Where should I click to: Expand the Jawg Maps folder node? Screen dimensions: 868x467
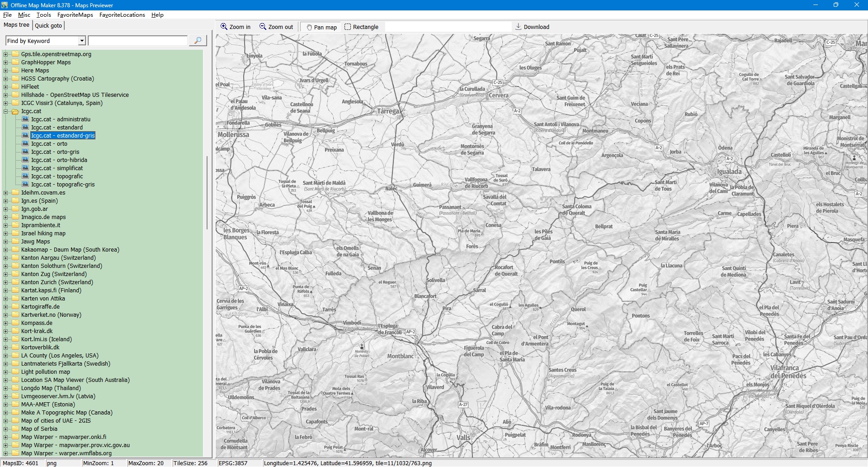point(6,242)
